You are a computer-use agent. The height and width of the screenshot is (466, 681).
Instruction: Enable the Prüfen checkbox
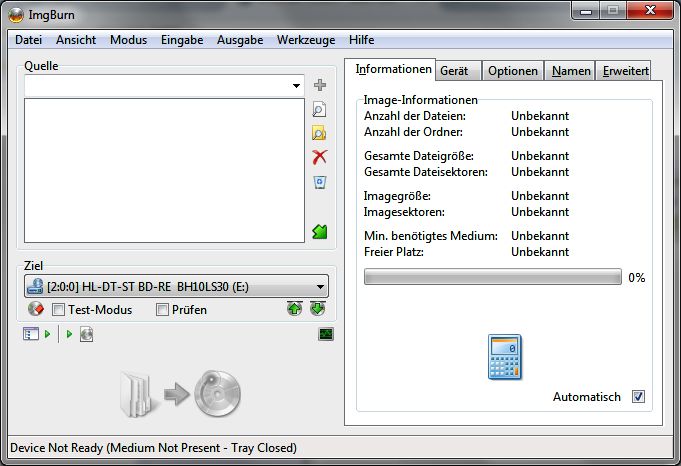[162, 310]
